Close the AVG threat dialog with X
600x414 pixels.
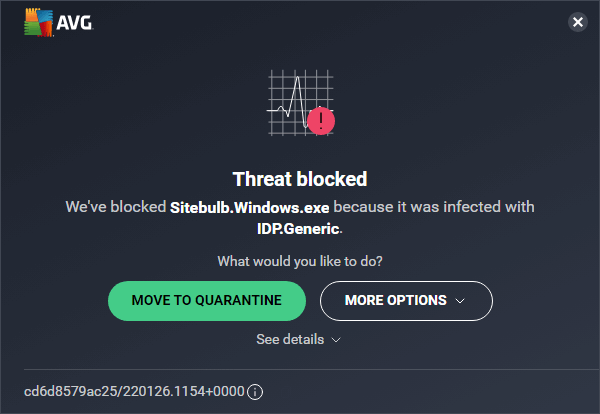(x=577, y=22)
